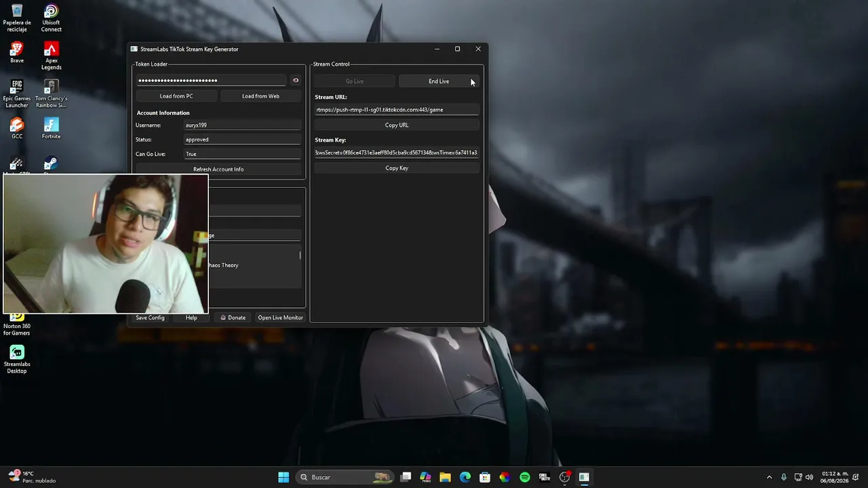Screen dimensions: 868x488
Task: Open the Norton 360 for Gamers shortcut
Action: (17, 325)
